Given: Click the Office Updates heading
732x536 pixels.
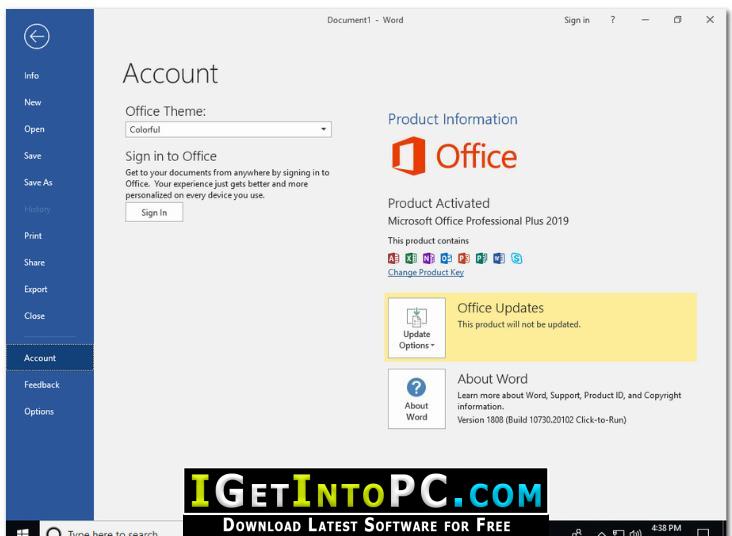Looking at the screenshot, I should [x=500, y=308].
